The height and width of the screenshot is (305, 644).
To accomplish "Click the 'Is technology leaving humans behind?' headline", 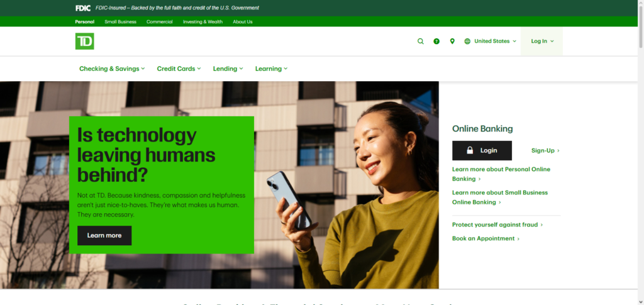I will (x=146, y=155).
